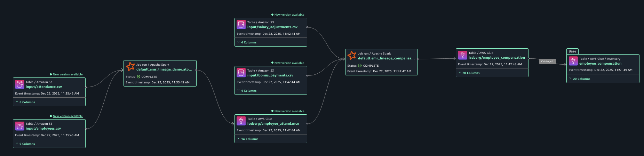Viewport: 644px width, 156px height.
Task: Select the input/employees.csv node title
Action: click(x=43, y=129)
